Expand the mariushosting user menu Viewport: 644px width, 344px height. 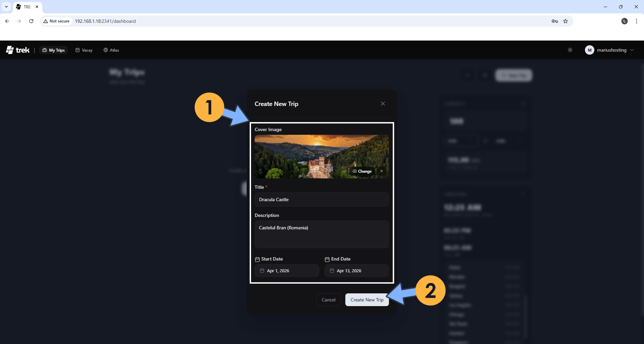pyautogui.click(x=609, y=50)
